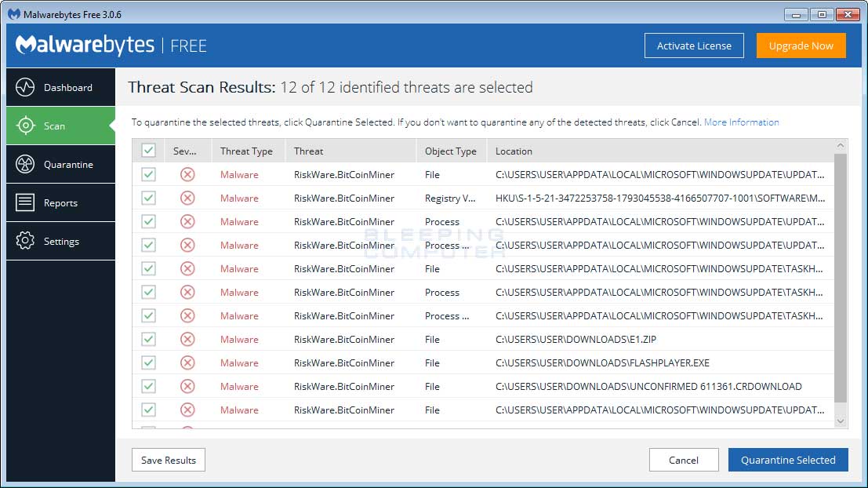This screenshot has width=868, height=488.
Task: Sort by the Object Type column header
Action: [450, 151]
